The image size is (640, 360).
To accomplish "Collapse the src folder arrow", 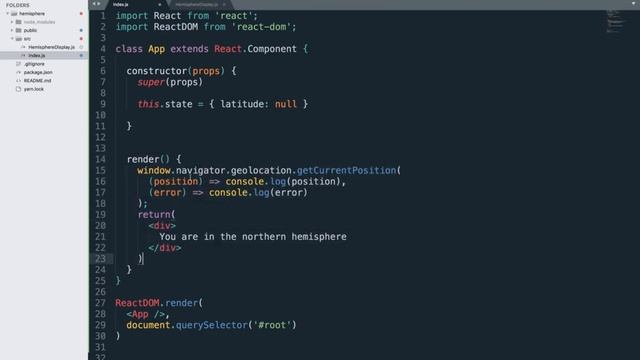I will click(12, 39).
